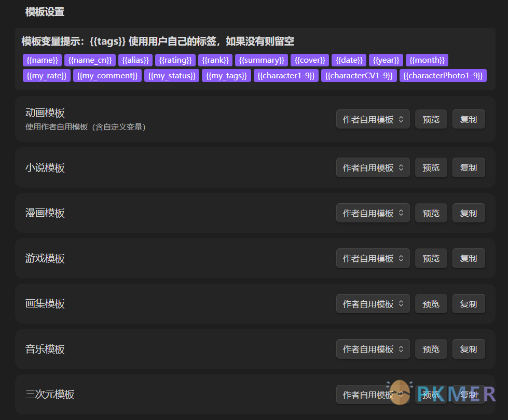Select the {{my_tags}} variable tag
508x420 pixels.
[226, 76]
